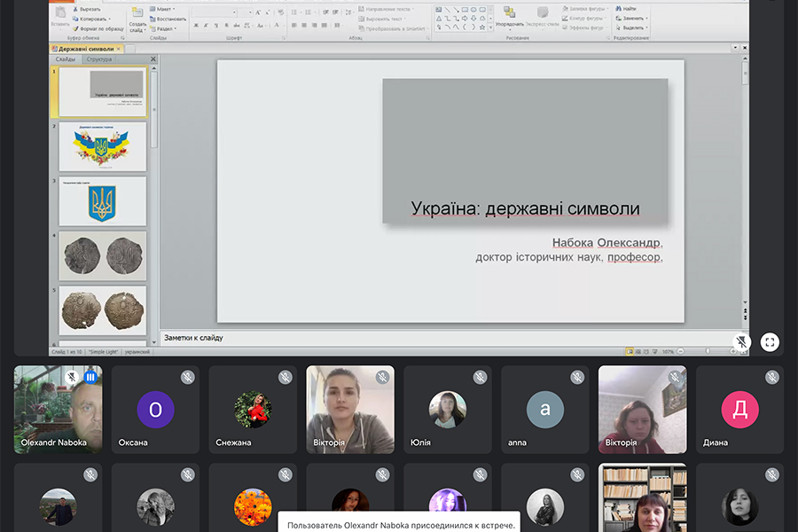Click the Arrange (Упорядочить) icon

coord(509,13)
